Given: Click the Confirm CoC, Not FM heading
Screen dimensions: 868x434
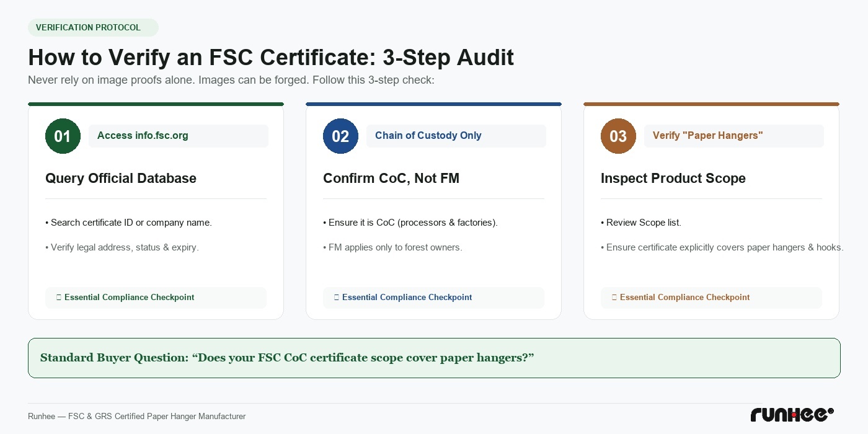Looking at the screenshot, I should 391,179.
